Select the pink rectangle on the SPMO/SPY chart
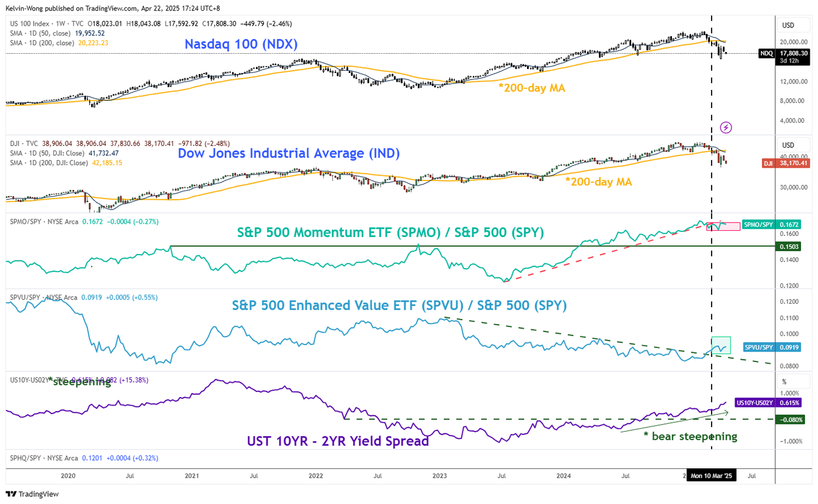This screenshot has width=818, height=504. click(725, 226)
